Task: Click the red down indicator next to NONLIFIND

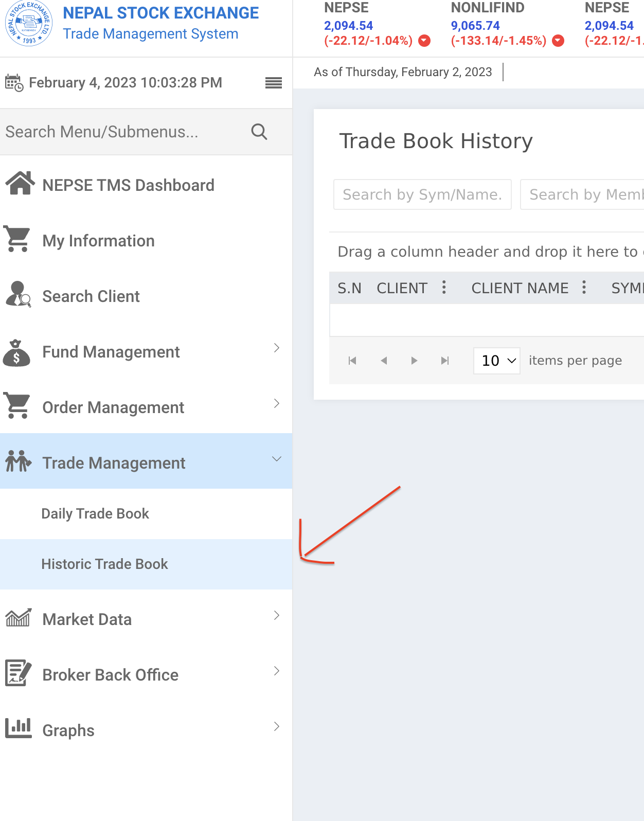Action: [x=558, y=41]
